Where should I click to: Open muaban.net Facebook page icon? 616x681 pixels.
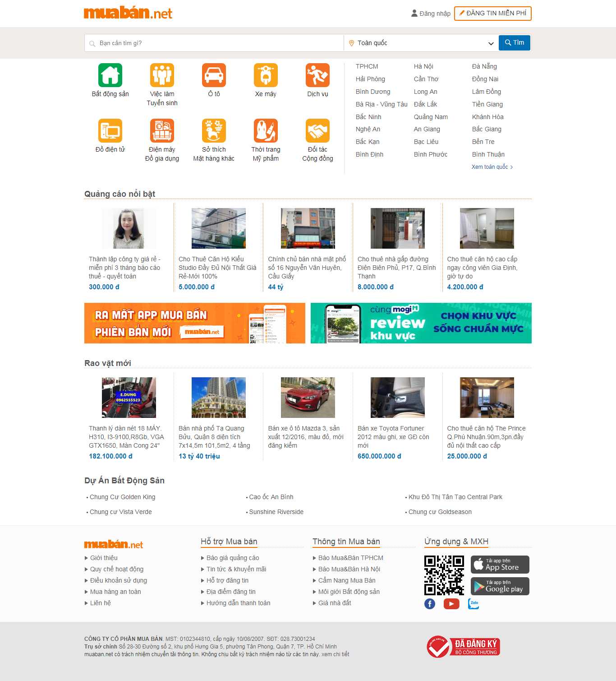[x=429, y=603]
